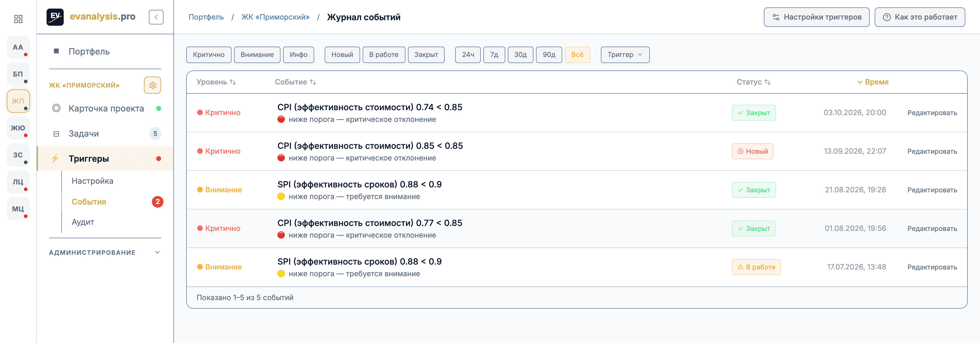
Task: Toggle the Критично level filter
Action: tap(209, 55)
